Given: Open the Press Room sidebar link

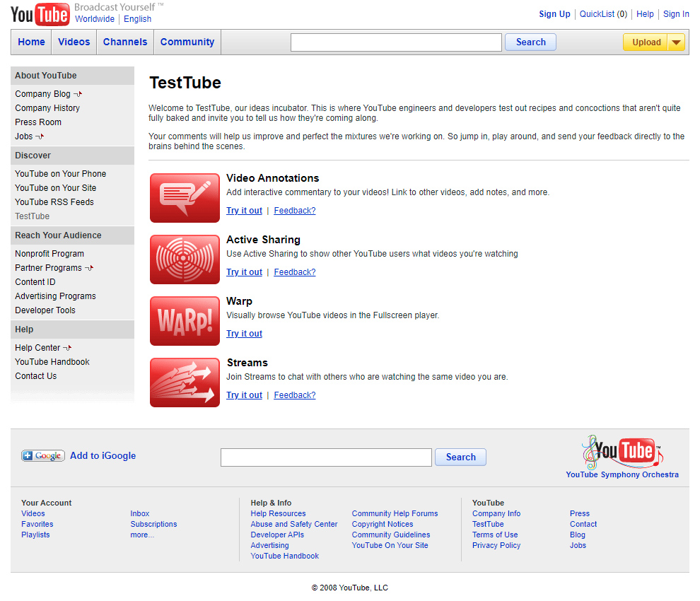Looking at the screenshot, I should click(38, 122).
